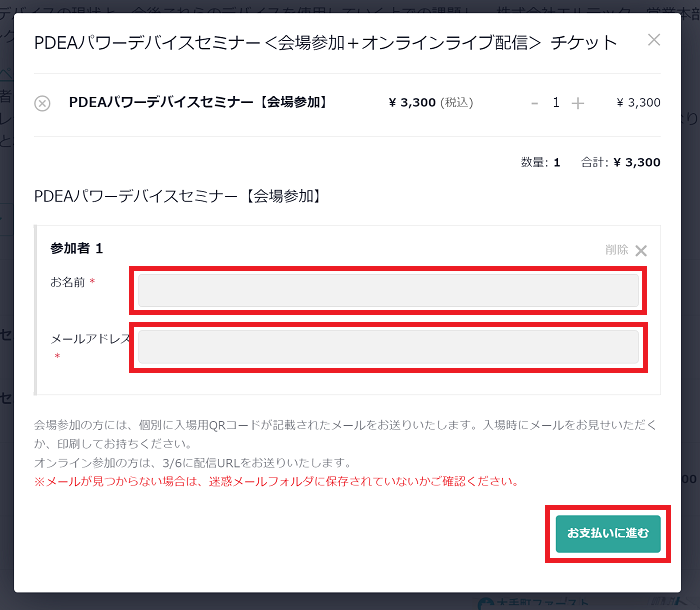Screen dimensions: 700x610
Task: Remove the 会場参加 ticket with circled X icon
Action: [42, 103]
